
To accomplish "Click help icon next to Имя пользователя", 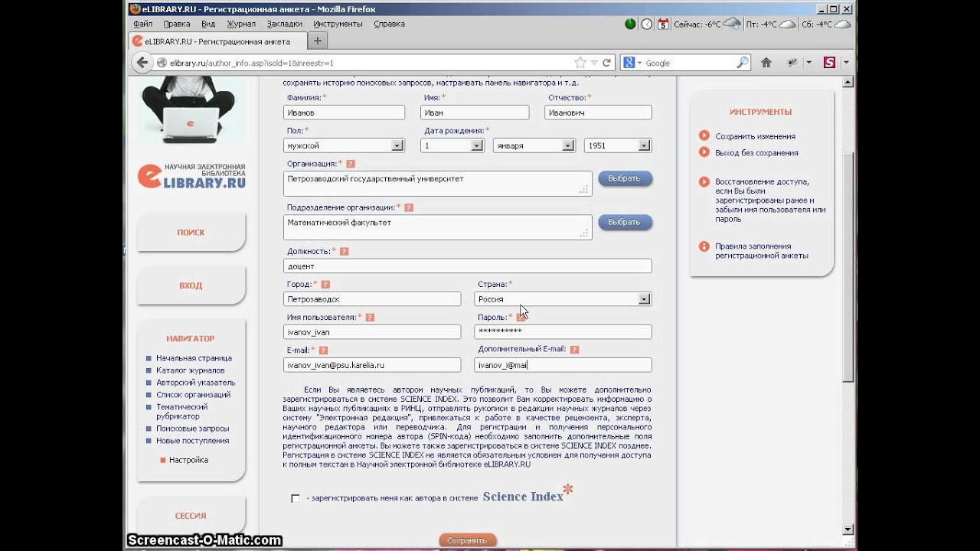I will [370, 318].
